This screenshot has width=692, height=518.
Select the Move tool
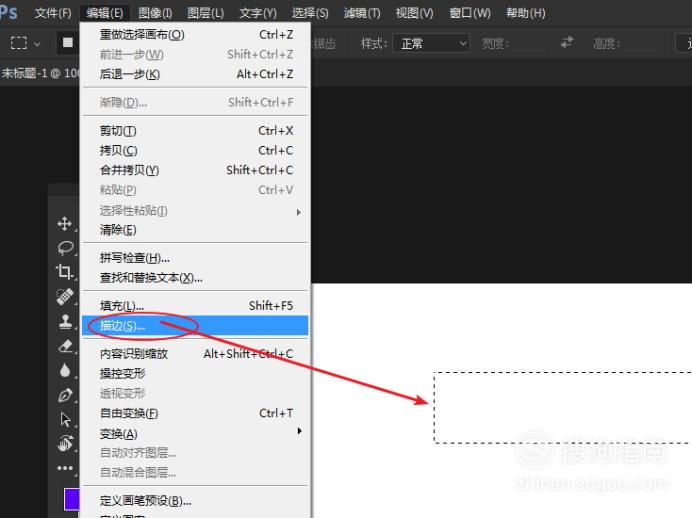[65, 224]
